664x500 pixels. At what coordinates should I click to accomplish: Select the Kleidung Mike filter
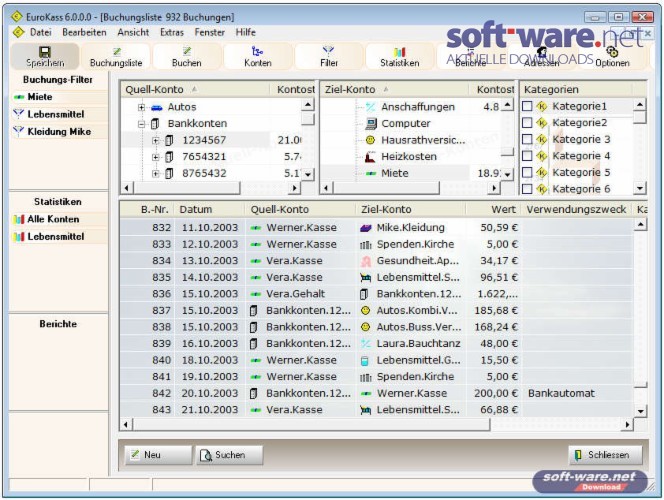pos(59,132)
